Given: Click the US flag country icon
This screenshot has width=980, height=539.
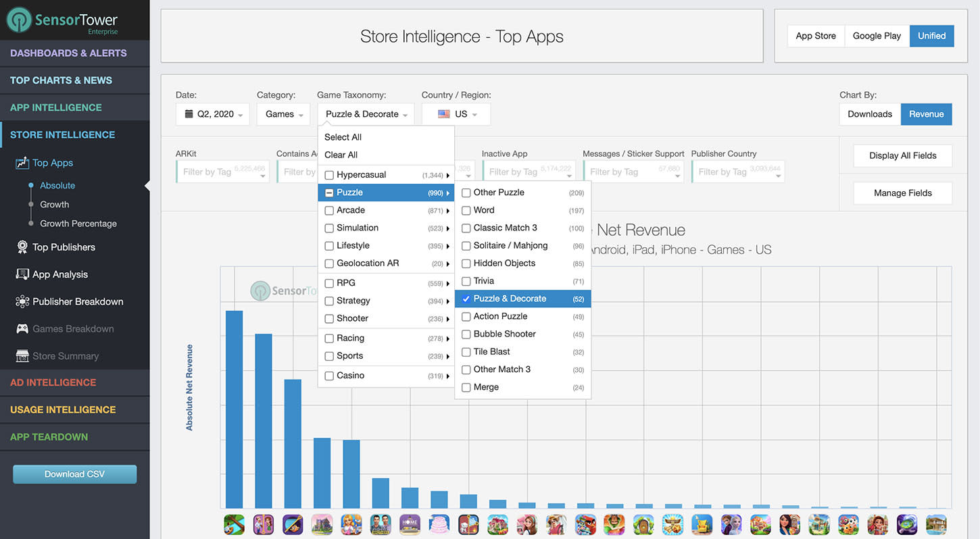Looking at the screenshot, I should pos(445,114).
